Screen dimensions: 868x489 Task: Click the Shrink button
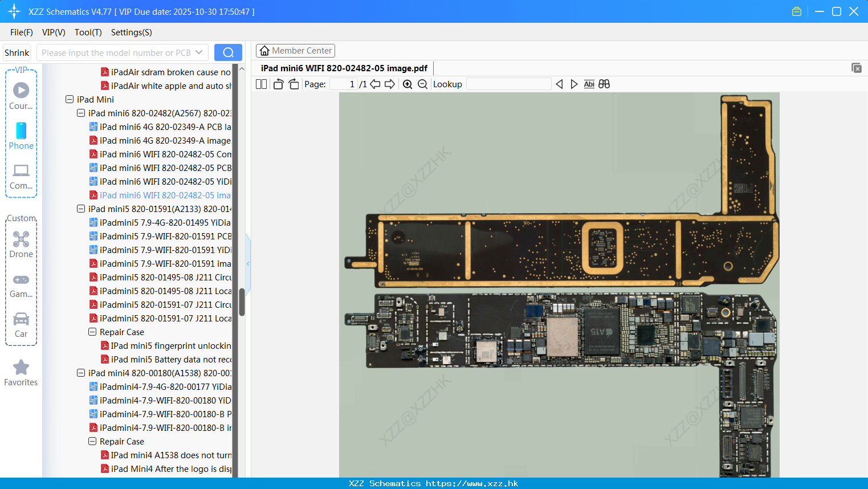17,52
